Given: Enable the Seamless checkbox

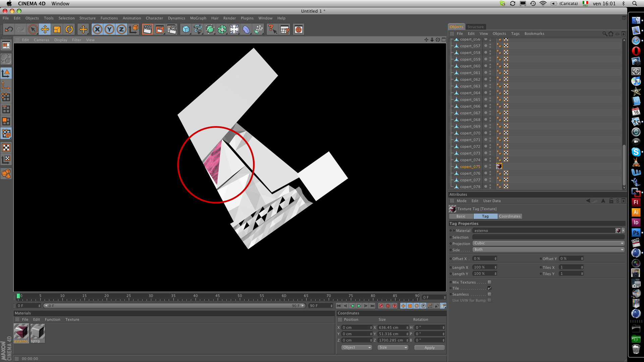Looking at the screenshot, I should click(489, 294).
